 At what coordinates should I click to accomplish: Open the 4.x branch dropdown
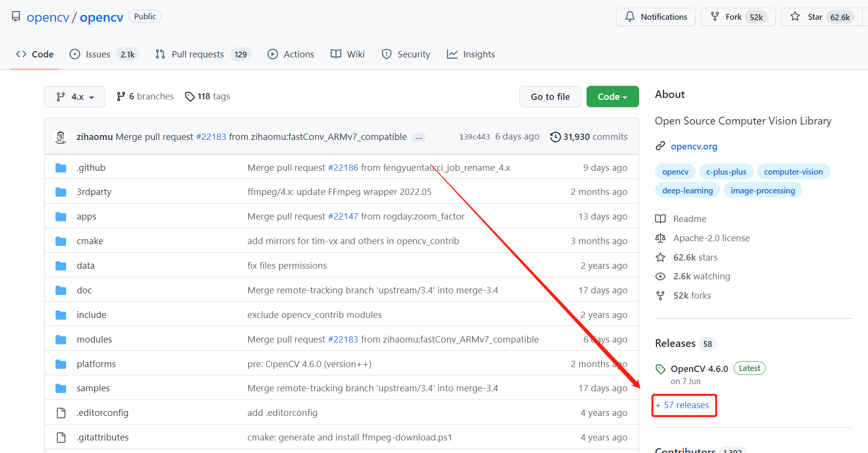coord(75,96)
